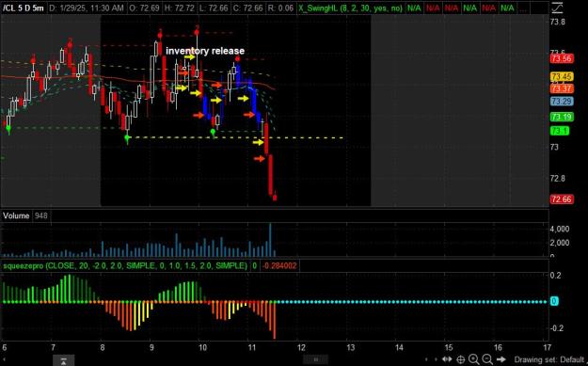Open the chart scale settings icon at top right
The height and width of the screenshot is (366, 588).
[557, 7]
